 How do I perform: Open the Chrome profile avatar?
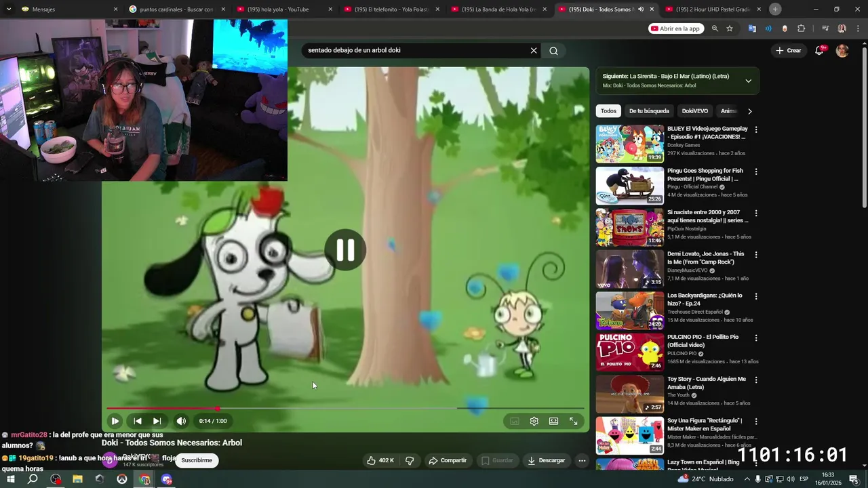click(842, 28)
